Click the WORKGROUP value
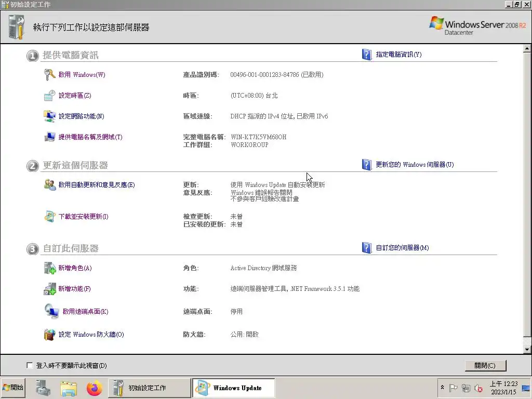The height and width of the screenshot is (399, 532). (249, 145)
